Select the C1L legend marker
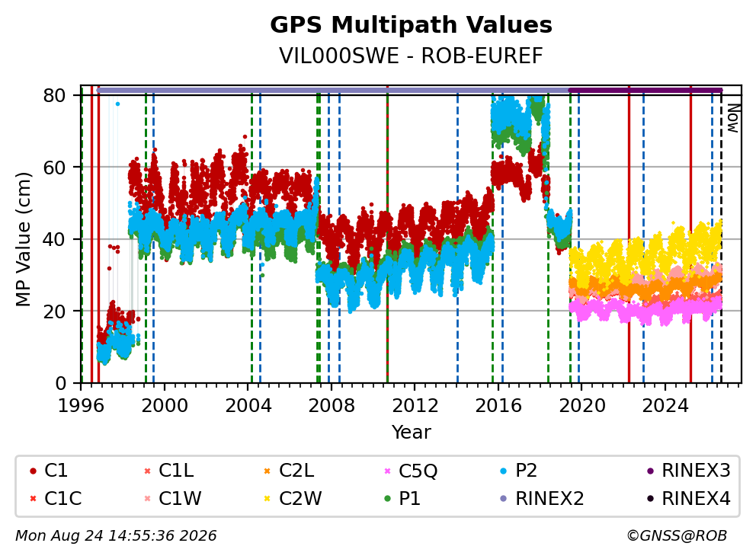This screenshot has width=756, height=559. click(x=148, y=471)
